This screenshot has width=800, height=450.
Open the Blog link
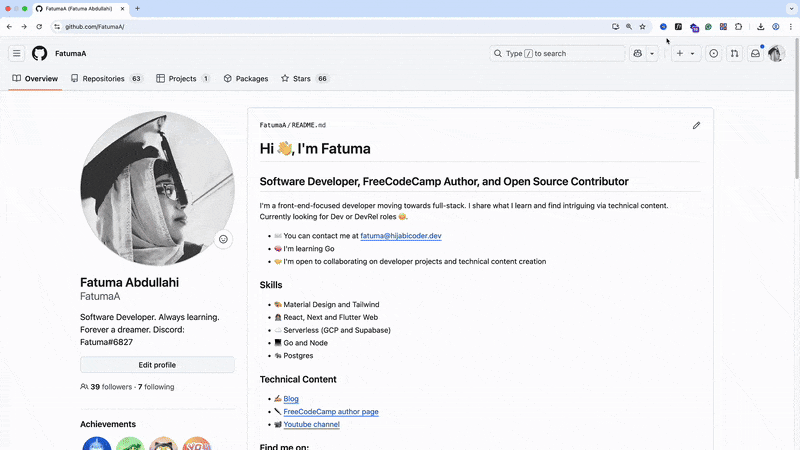coord(291,399)
